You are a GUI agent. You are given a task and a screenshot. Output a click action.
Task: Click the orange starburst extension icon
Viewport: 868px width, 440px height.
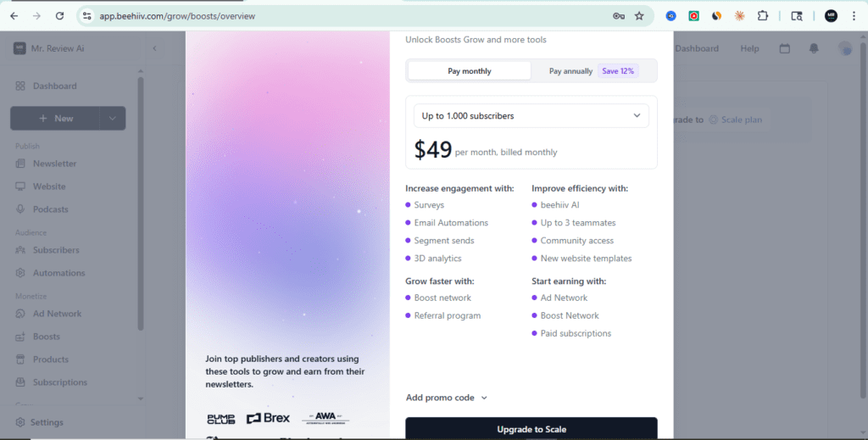pos(739,16)
